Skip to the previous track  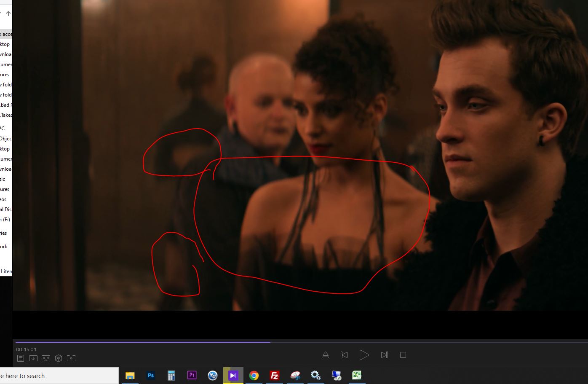pyautogui.click(x=344, y=355)
